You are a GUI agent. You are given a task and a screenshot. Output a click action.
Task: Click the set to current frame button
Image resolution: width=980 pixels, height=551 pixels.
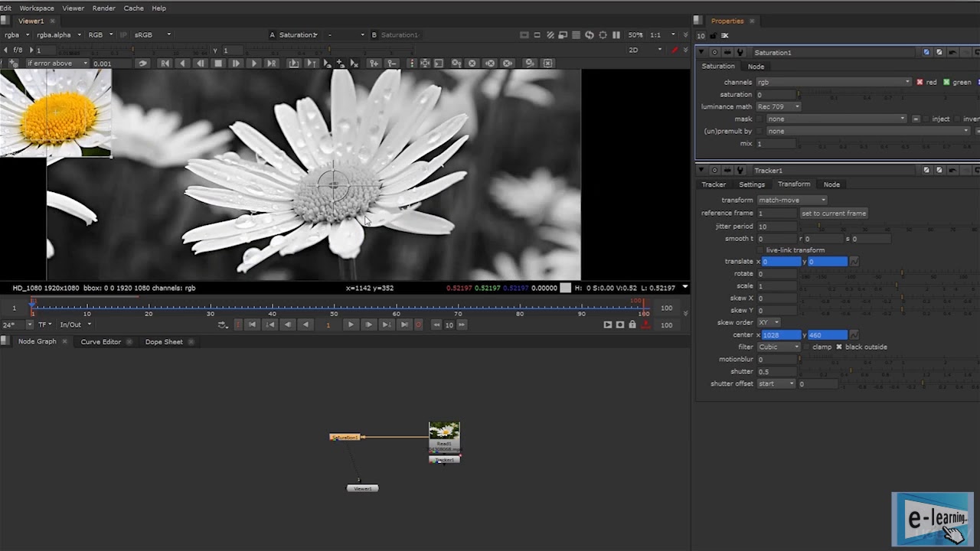coord(834,214)
